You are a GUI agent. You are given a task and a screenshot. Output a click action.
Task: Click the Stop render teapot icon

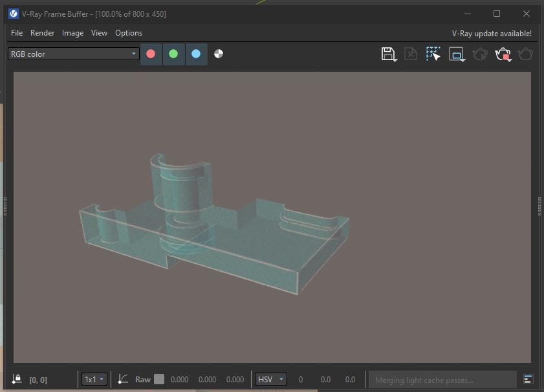[x=503, y=54]
